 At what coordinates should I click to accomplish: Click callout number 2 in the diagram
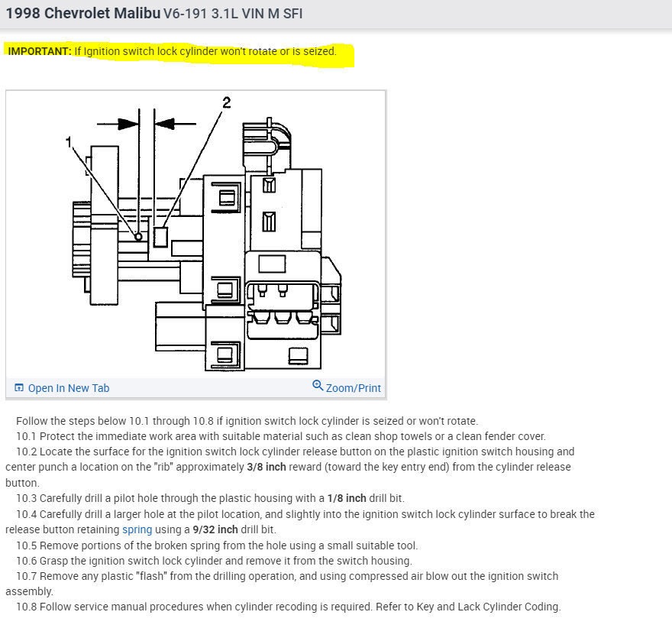point(227,102)
